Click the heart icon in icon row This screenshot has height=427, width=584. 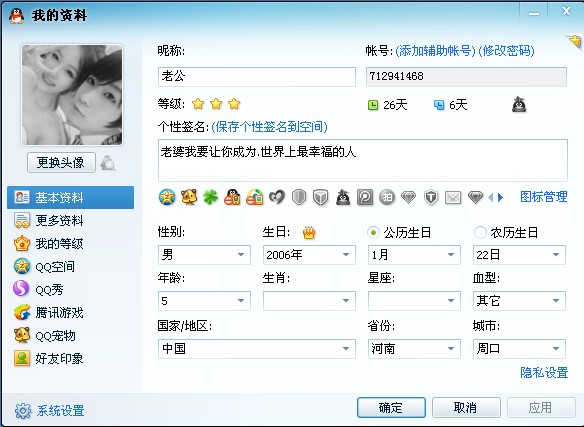277,197
